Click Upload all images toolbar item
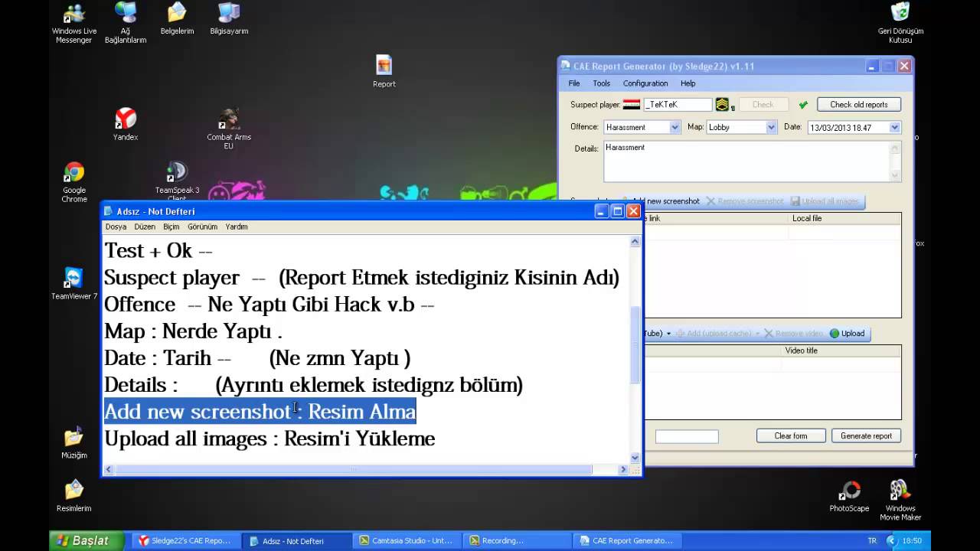Screen dimensions: 980x551 825,201
